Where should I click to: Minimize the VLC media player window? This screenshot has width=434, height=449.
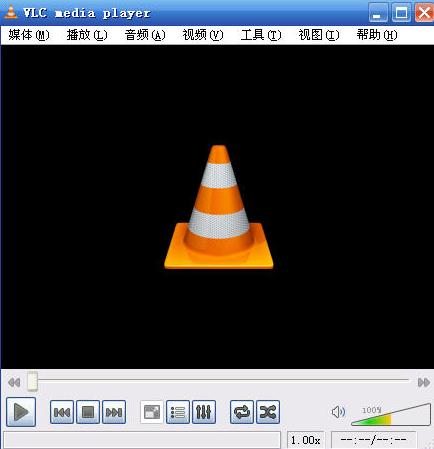tap(378, 13)
